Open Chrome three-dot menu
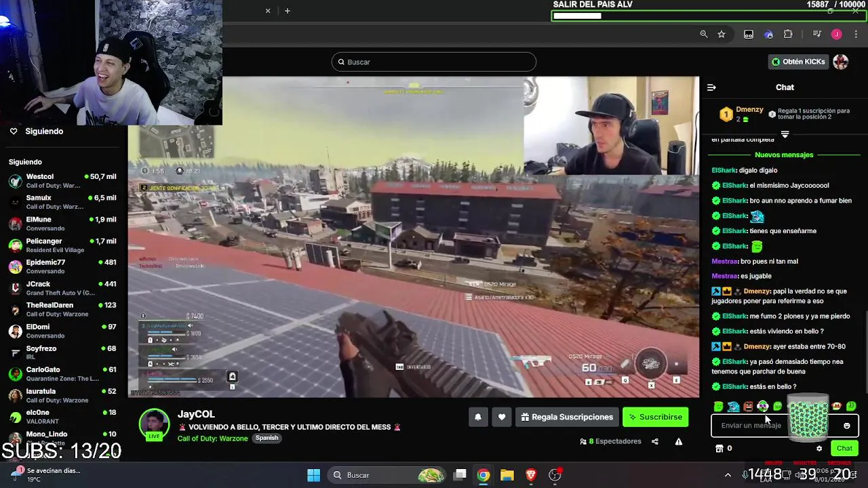The width and height of the screenshot is (868, 488). point(855,34)
